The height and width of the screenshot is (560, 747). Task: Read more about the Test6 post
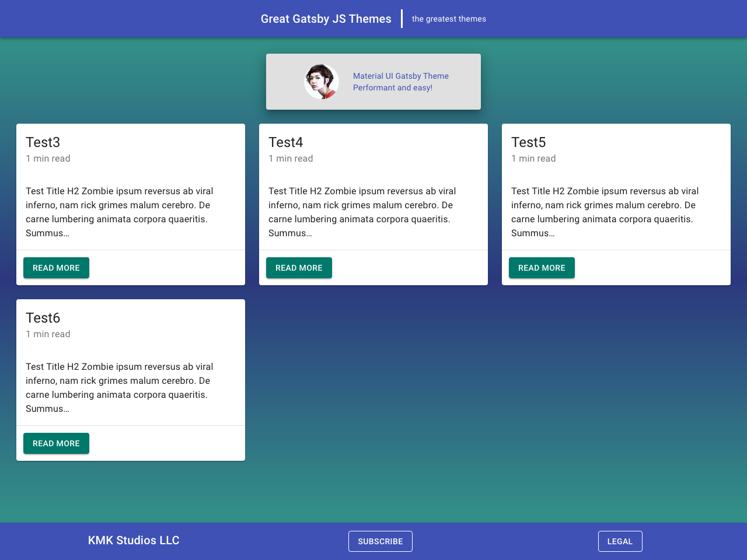tap(56, 443)
